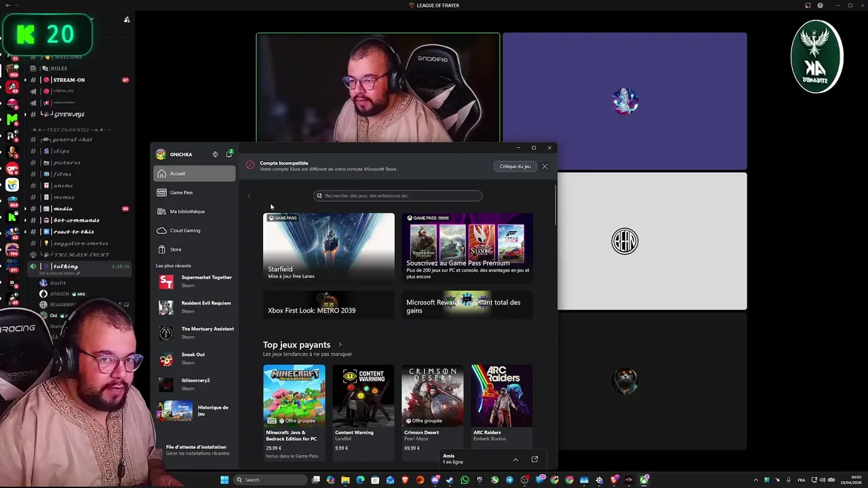Show hidden system tray icons
The image size is (868, 488).
pos(756,480)
